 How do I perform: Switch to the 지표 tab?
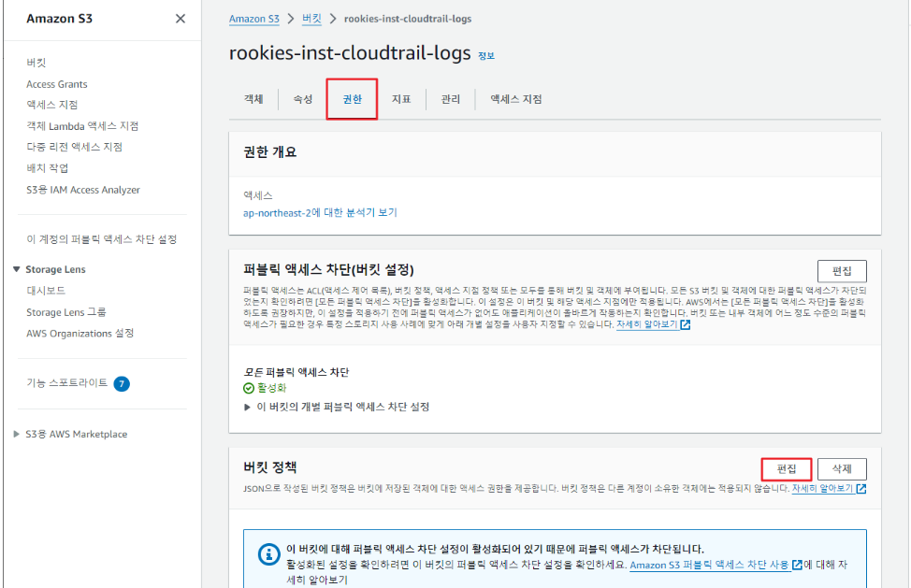[x=401, y=99]
